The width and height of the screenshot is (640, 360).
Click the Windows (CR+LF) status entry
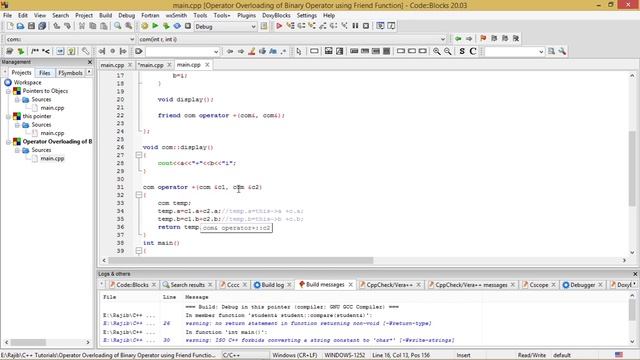click(x=295, y=355)
